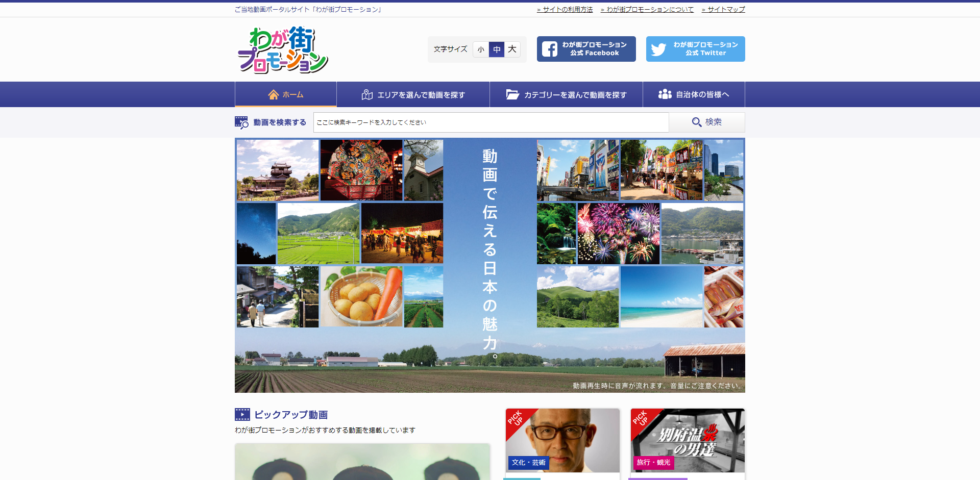Viewport: 980px width, 480px height.
Task: Select the home icon on the ホーム tab
Action: tap(274, 94)
